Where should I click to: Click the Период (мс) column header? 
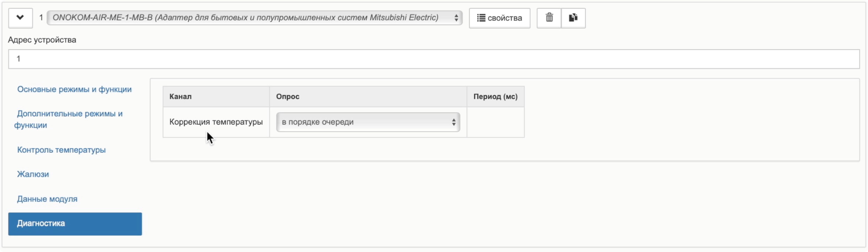point(495,97)
